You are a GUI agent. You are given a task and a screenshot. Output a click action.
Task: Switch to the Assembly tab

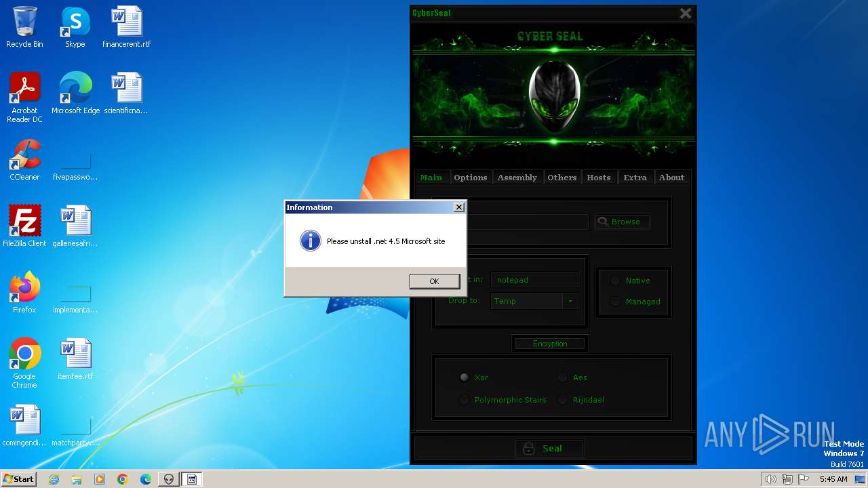pyautogui.click(x=517, y=178)
